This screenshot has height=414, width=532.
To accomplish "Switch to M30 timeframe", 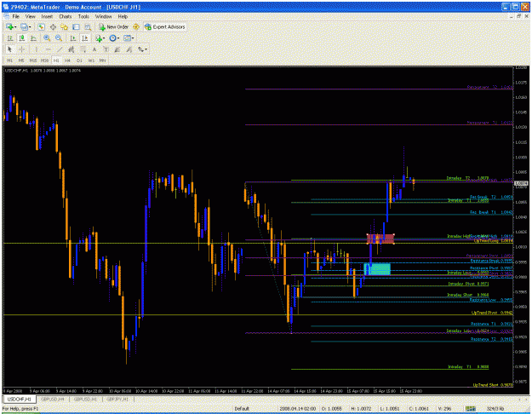I will [44, 60].
